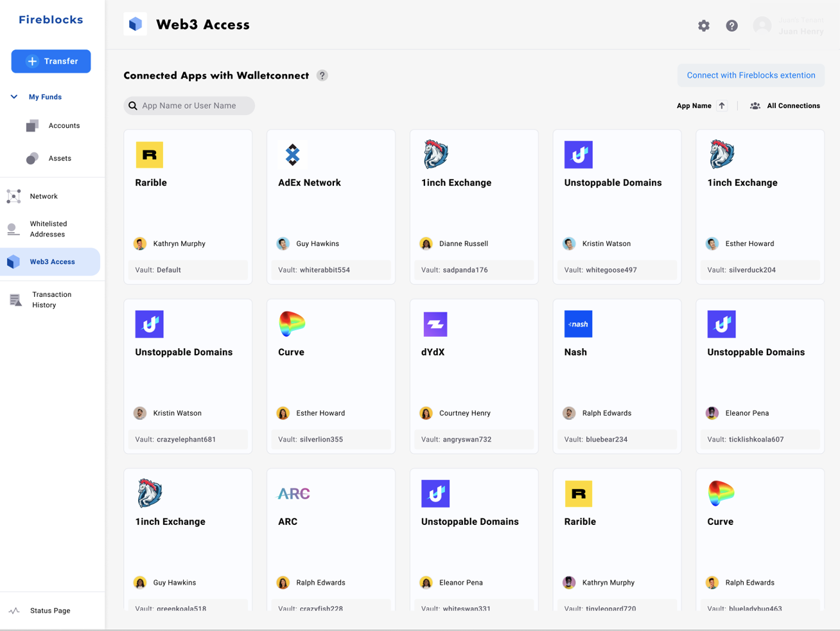The height and width of the screenshot is (631, 840).
Task: Click the "Connected Apps with Walletconnect" heading
Action: (x=216, y=76)
